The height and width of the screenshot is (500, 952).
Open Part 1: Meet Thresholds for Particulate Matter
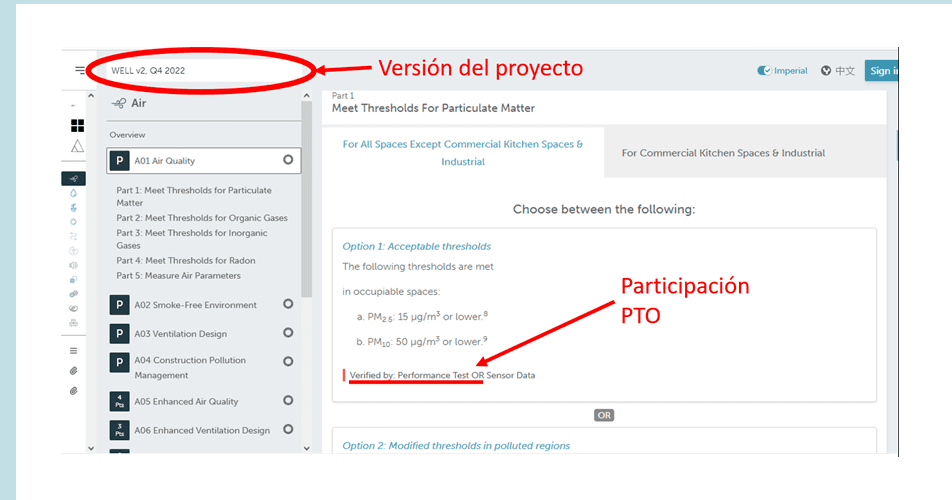[x=194, y=196]
